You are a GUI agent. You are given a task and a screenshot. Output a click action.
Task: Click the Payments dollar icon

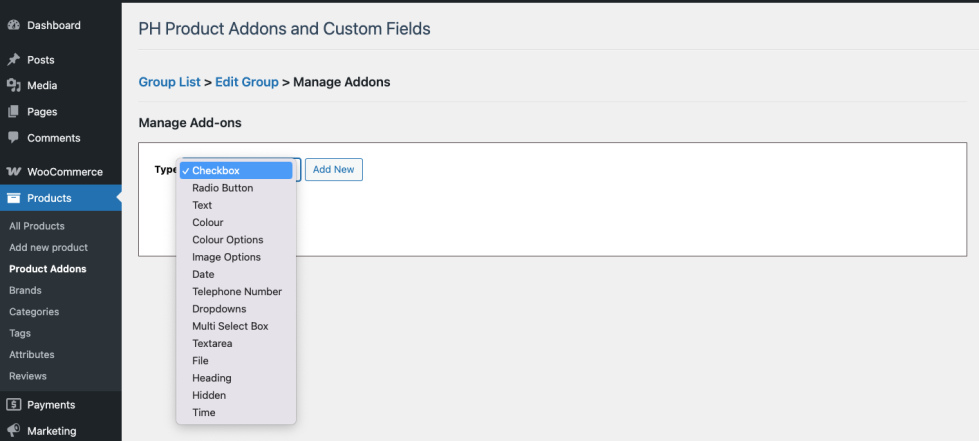pyautogui.click(x=14, y=405)
